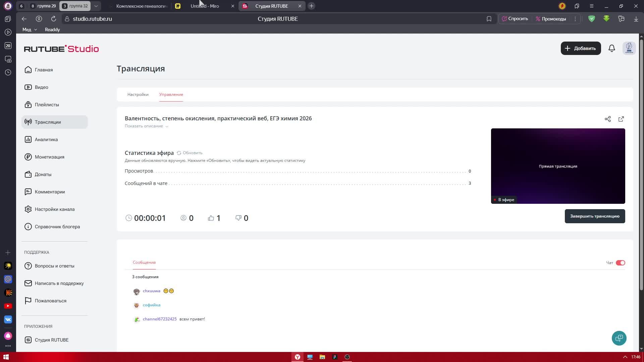
Task: Open the chxuuwa user link in chat
Action: (x=151, y=291)
